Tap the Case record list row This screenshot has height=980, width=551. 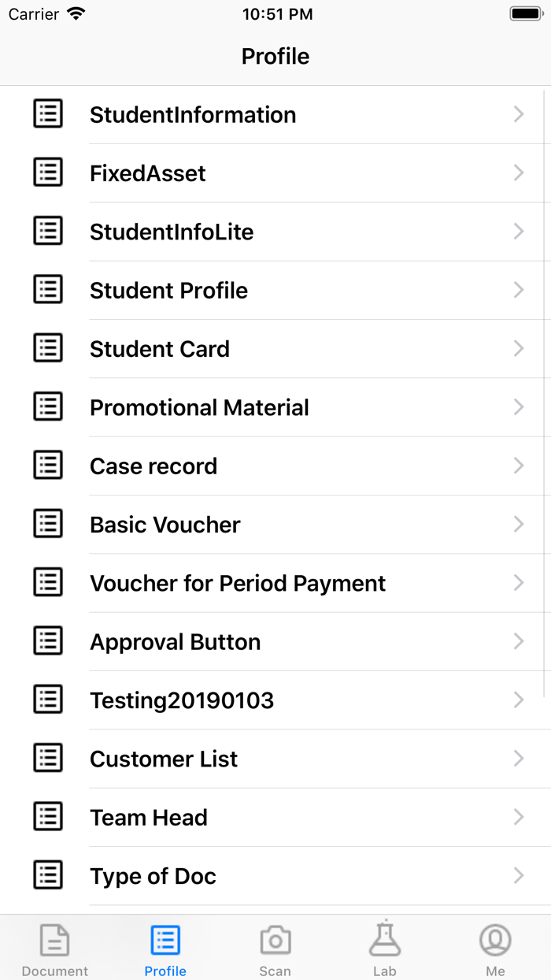tap(275, 466)
